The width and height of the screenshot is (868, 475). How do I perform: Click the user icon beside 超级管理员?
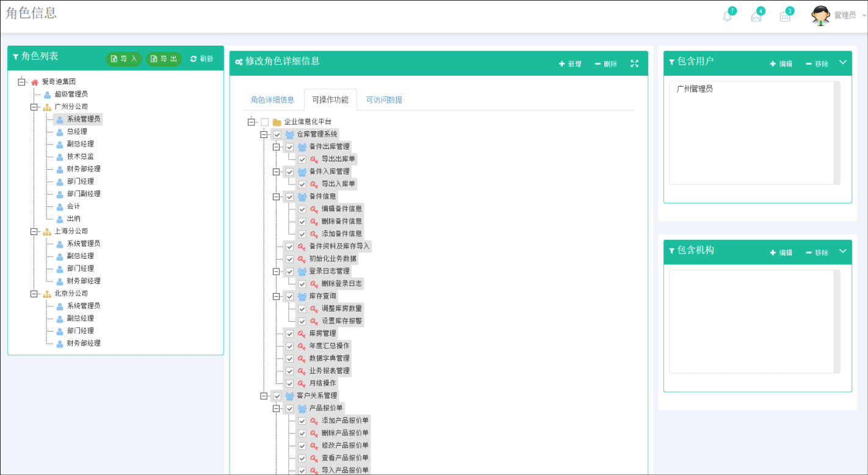pyautogui.click(x=47, y=95)
